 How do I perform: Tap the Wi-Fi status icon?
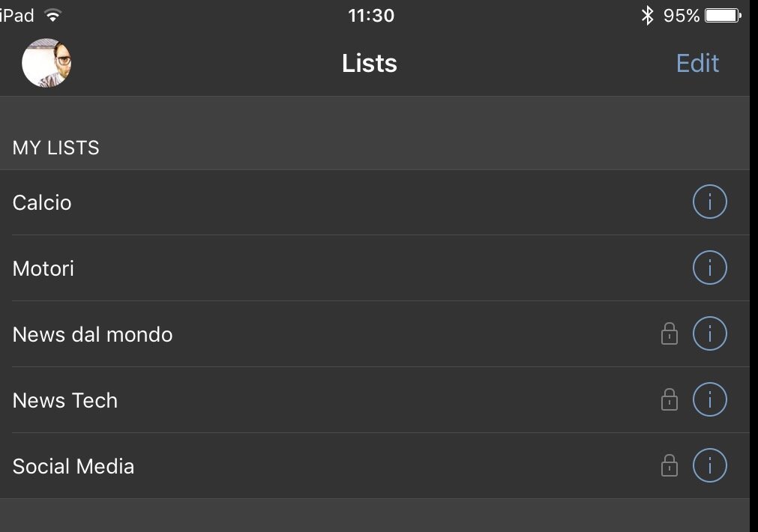52,16
